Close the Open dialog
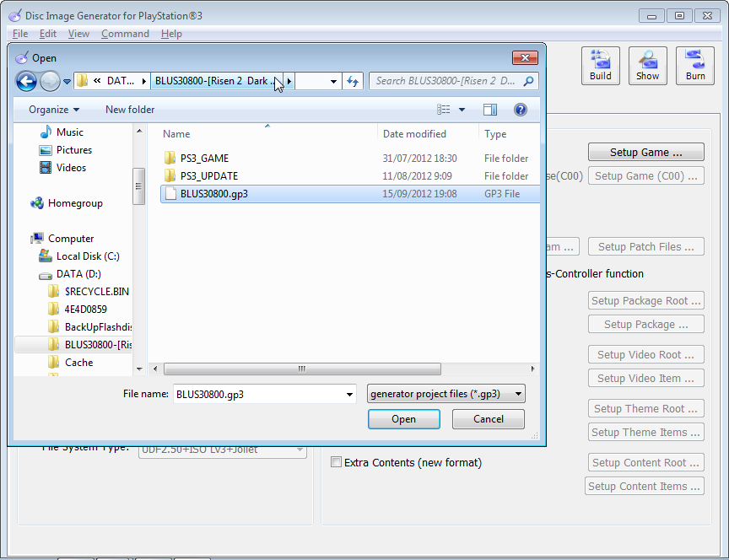 tap(525, 57)
